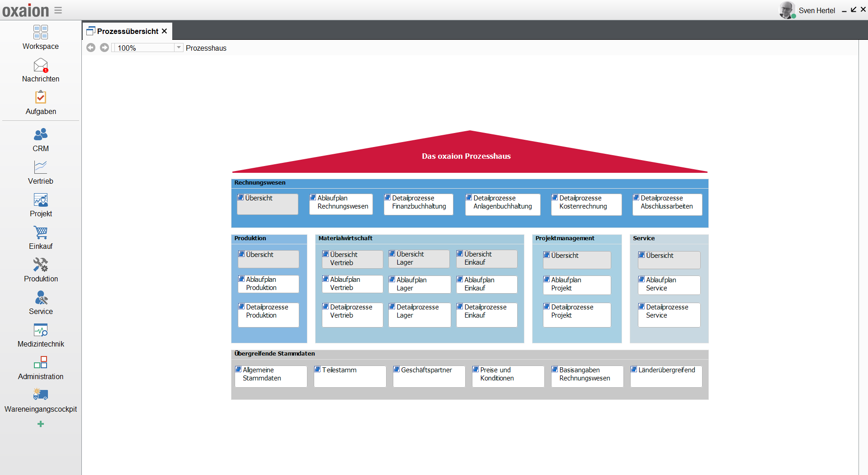
Task: Open Detailprozesse Produktion box
Action: pos(269,315)
